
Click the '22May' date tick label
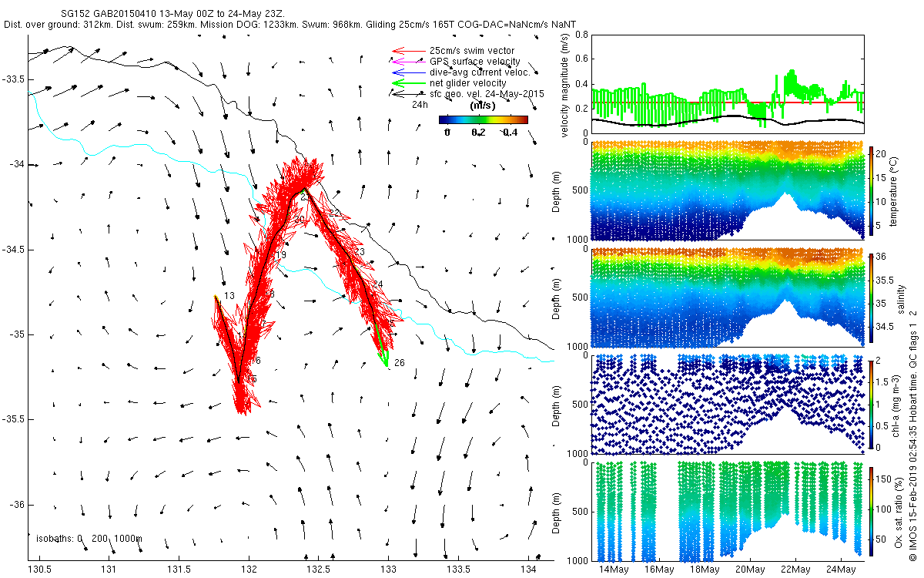click(795, 569)
